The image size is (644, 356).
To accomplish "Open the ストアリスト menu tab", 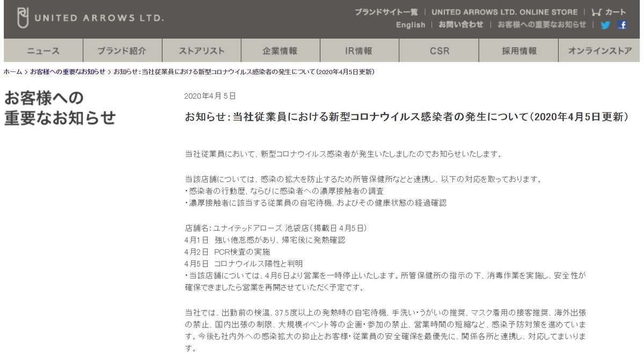I will [201, 51].
